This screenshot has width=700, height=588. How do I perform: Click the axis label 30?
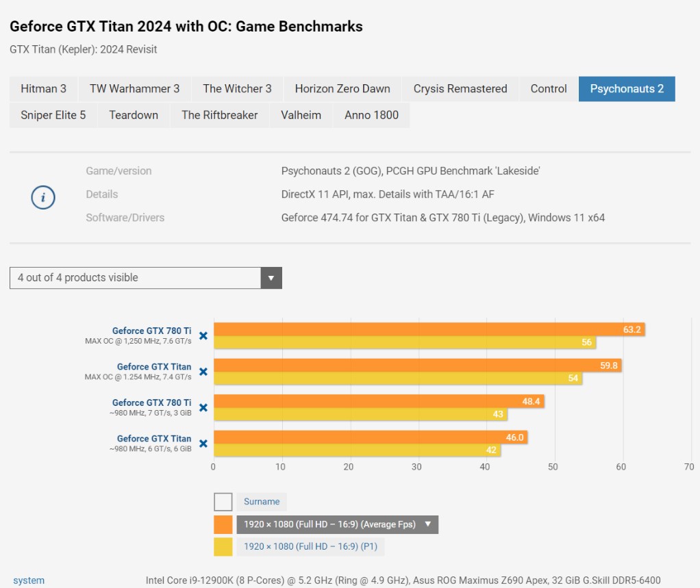click(x=416, y=467)
